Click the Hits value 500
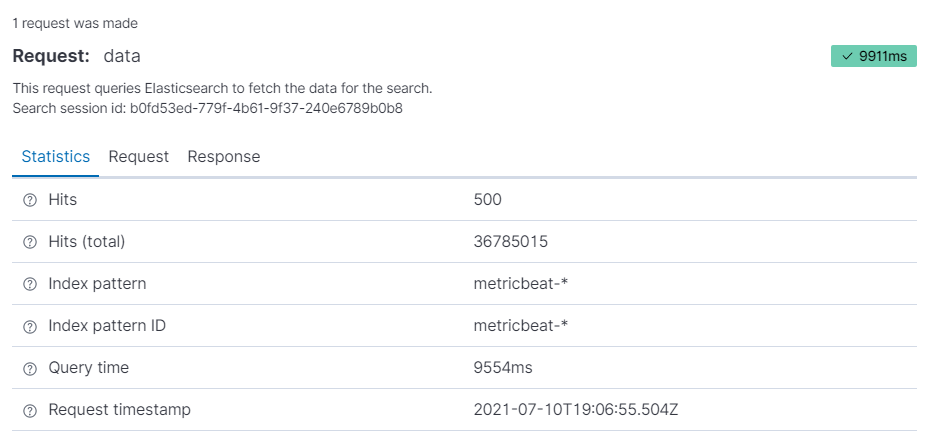 [488, 200]
